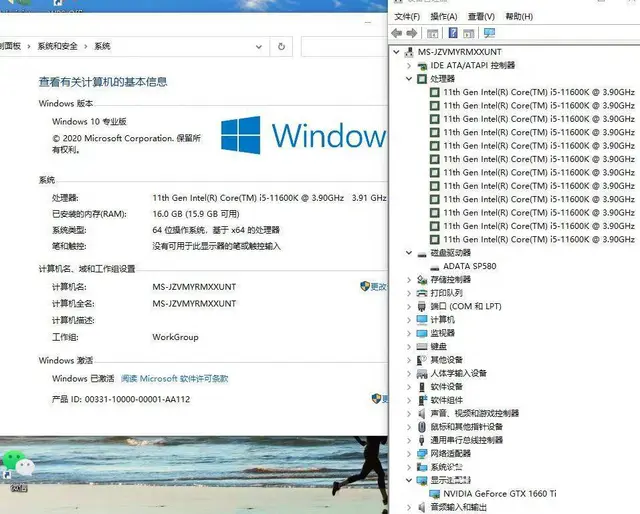Image resolution: width=640 pixels, height=514 pixels.
Task: Toggle the console tree toolbar icon
Action: [432, 33]
